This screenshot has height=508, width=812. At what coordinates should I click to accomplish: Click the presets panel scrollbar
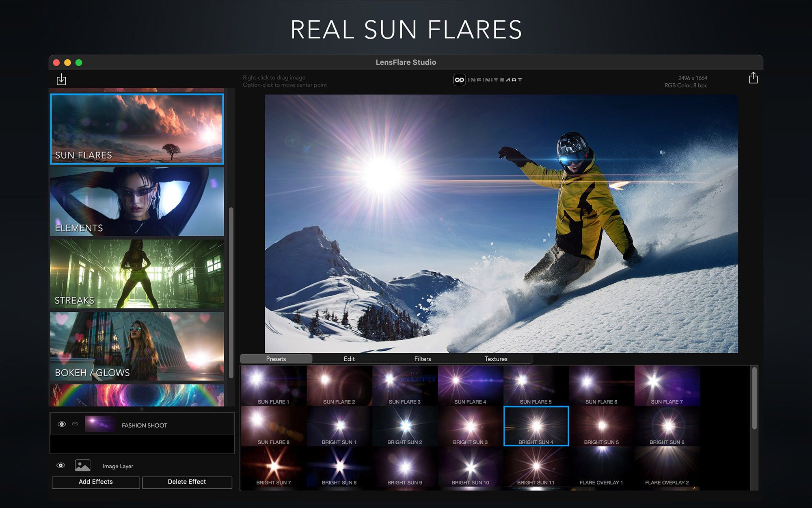pyautogui.click(x=754, y=398)
